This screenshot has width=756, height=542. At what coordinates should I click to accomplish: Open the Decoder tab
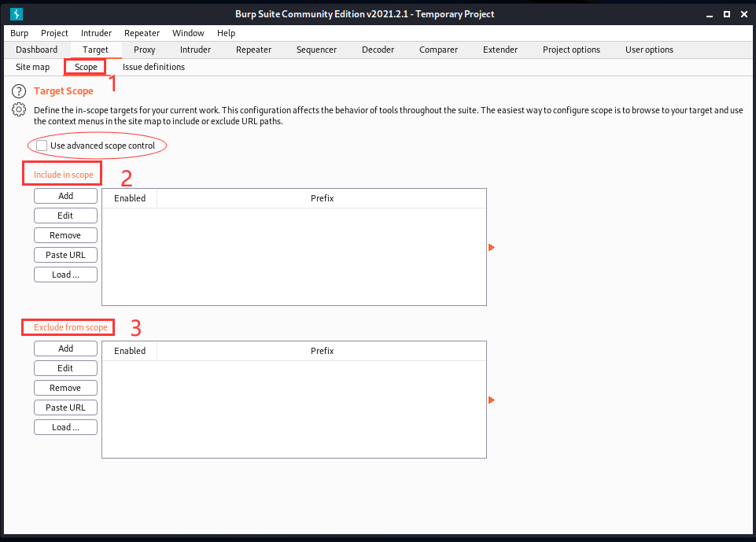coord(378,50)
